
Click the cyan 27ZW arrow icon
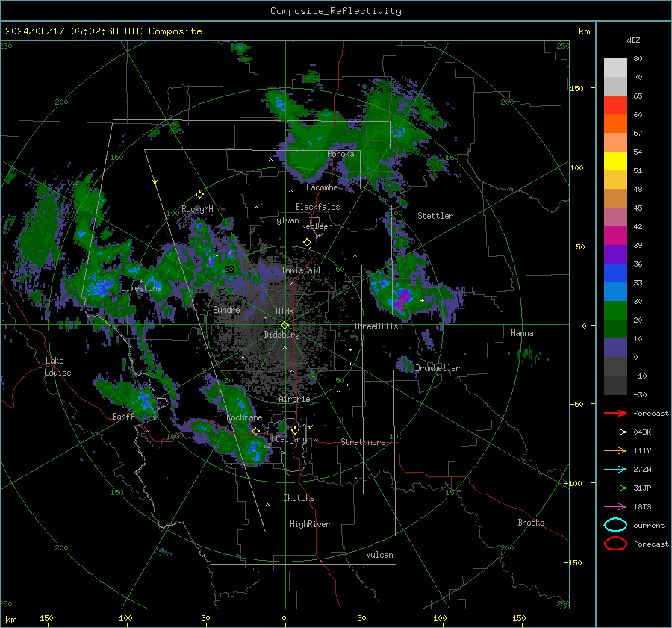[615, 470]
